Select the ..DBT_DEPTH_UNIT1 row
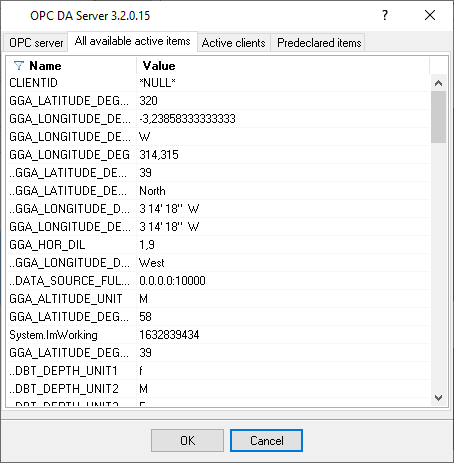 pos(219,371)
